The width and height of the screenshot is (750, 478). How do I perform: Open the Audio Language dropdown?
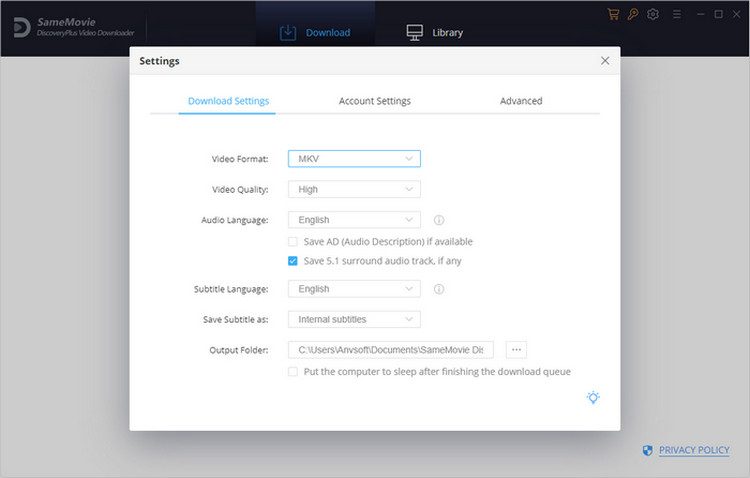tap(354, 220)
